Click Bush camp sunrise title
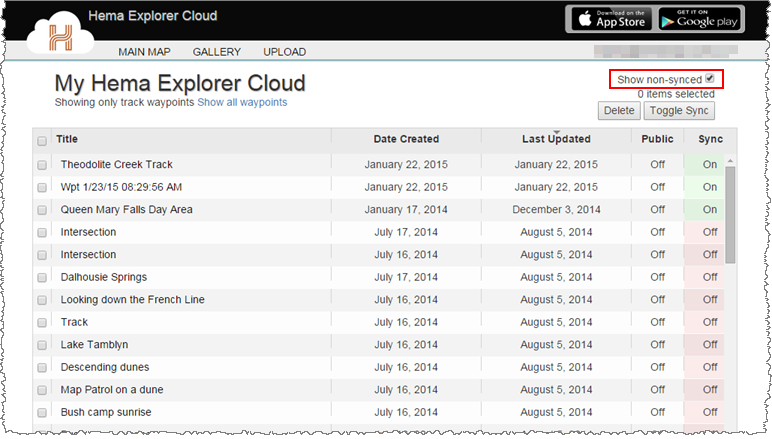Image resolution: width=772 pixels, height=439 pixels. tap(106, 412)
